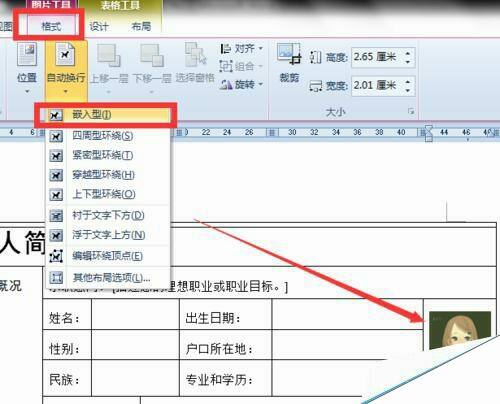Open the 对齐 align dropdown
This screenshot has height=404, width=500.
(x=241, y=49)
